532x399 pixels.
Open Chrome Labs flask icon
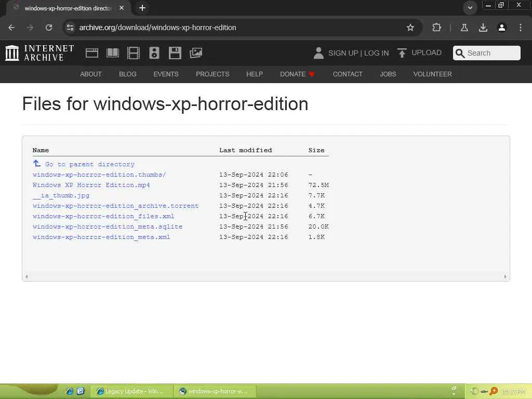click(x=464, y=28)
